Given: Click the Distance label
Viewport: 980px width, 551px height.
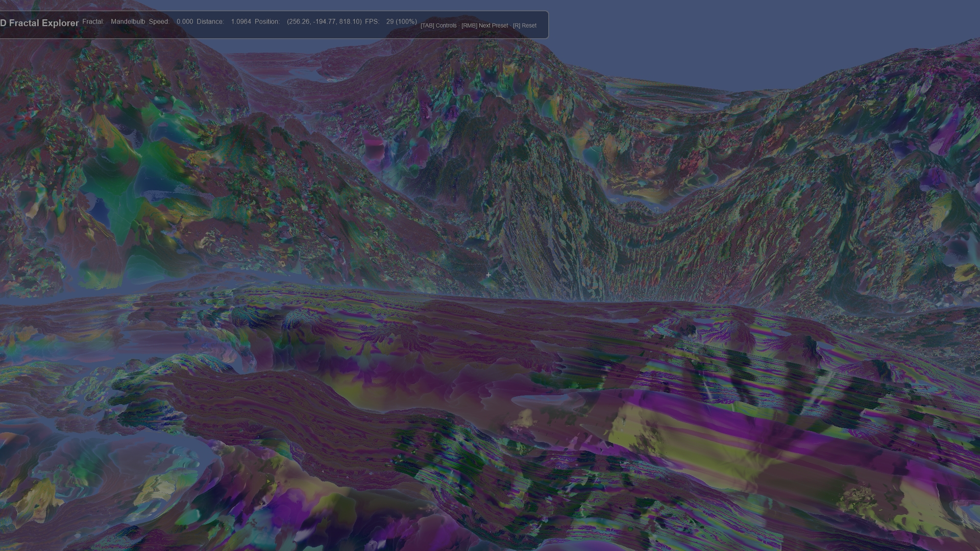Looking at the screenshot, I should pos(210,21).
